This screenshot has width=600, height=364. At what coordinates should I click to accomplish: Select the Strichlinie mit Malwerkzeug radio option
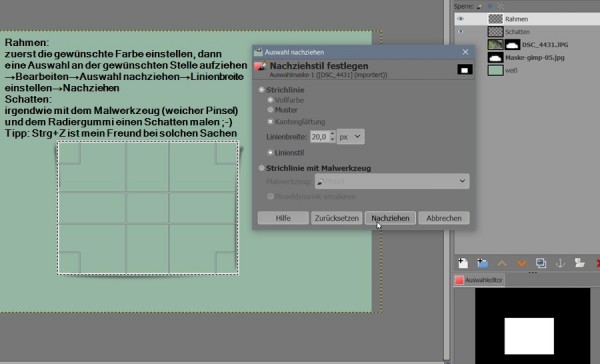pos(262,168)
